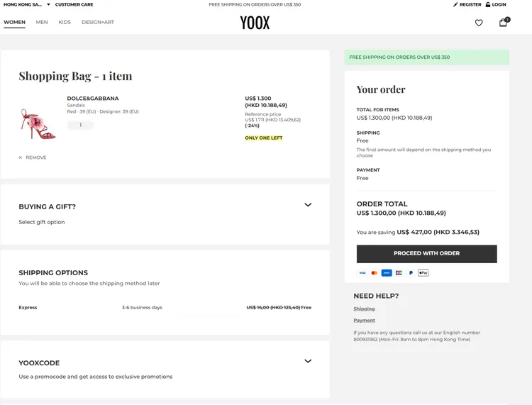532x405 pixels.
Task: Open the Hong Kong region dropdown
Action: 26,4
